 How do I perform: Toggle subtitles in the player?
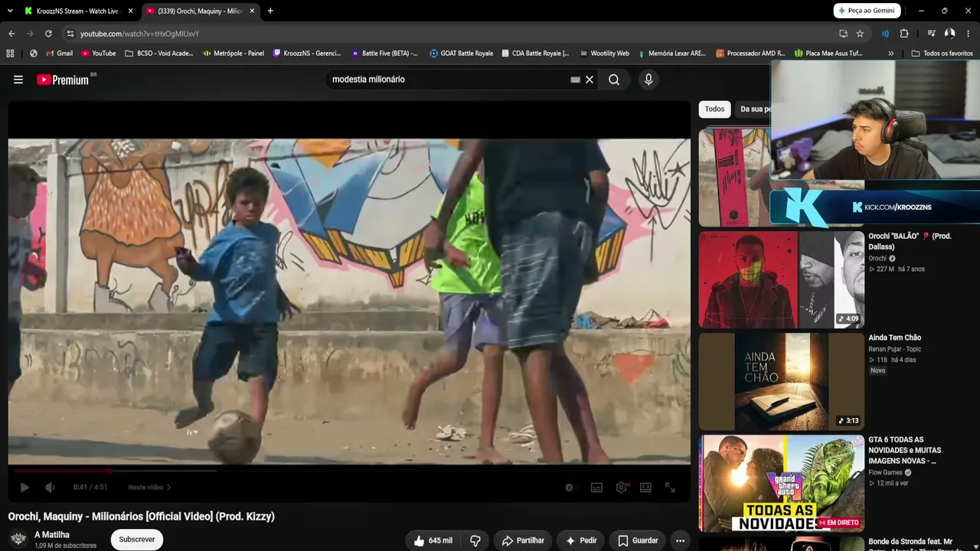(596, 487)
